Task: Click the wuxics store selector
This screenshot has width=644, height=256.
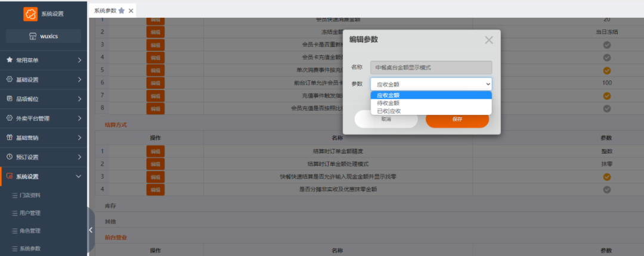Action: 44,36
